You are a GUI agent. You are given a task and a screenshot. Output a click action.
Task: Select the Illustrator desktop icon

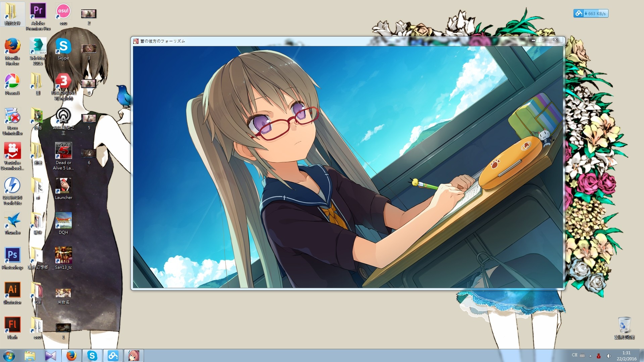pyautogui.click(x=12, y=291)
